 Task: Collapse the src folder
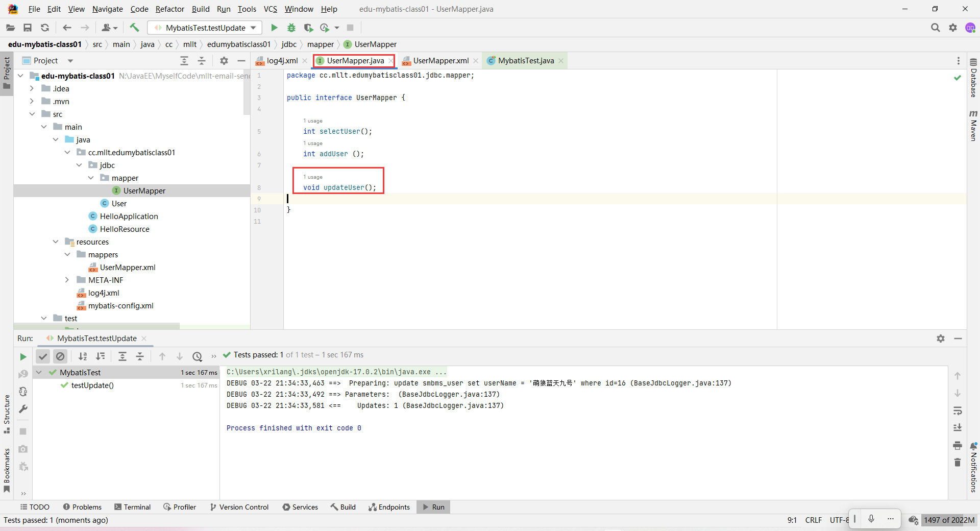[32, 114]
